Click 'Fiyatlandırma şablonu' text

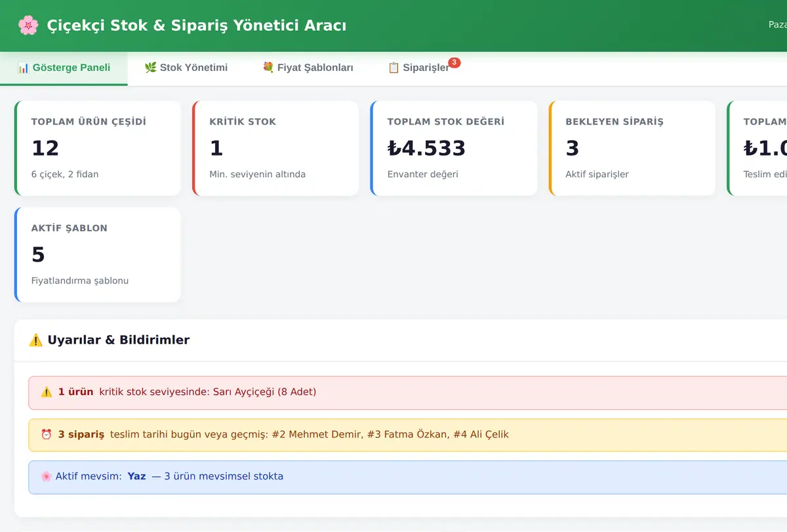pos(80,281)
